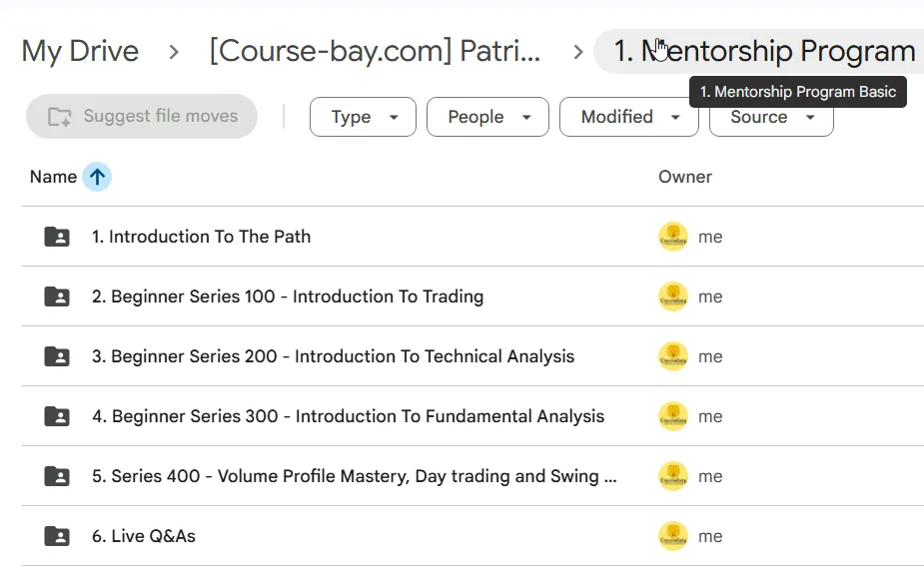The width and height of the screenshot is (924, 580).
Task: Click the folder icon of Beginner Series 100
Action: [x=57, y=296]
